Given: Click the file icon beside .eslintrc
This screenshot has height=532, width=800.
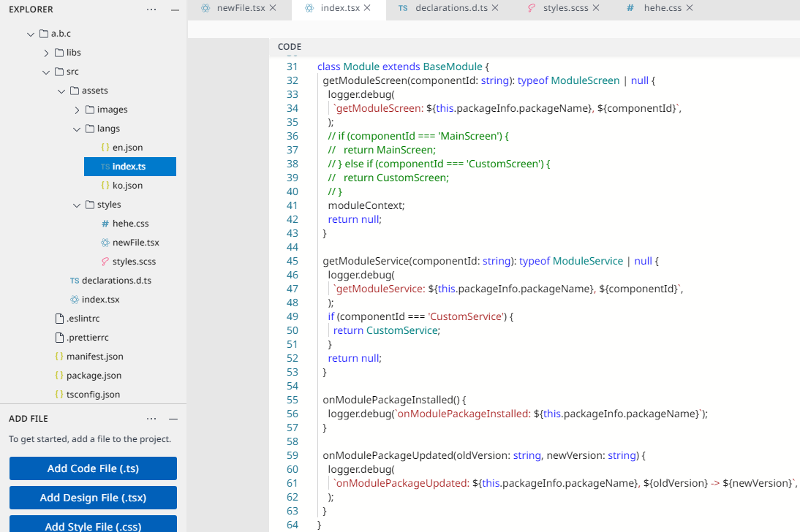Looking at the screenshot, I should pos(59,319).
